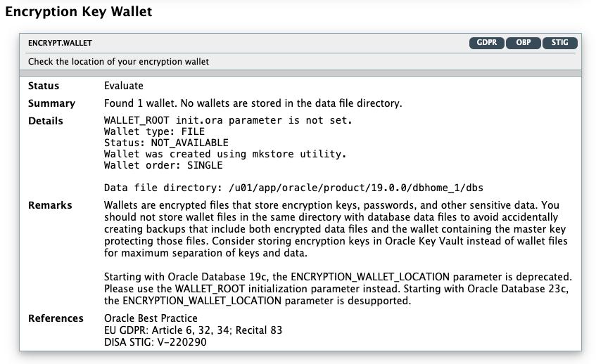
Task: Click the ENCRYPT.WALLET finding identifier
Action: click(x=60, y=44)
